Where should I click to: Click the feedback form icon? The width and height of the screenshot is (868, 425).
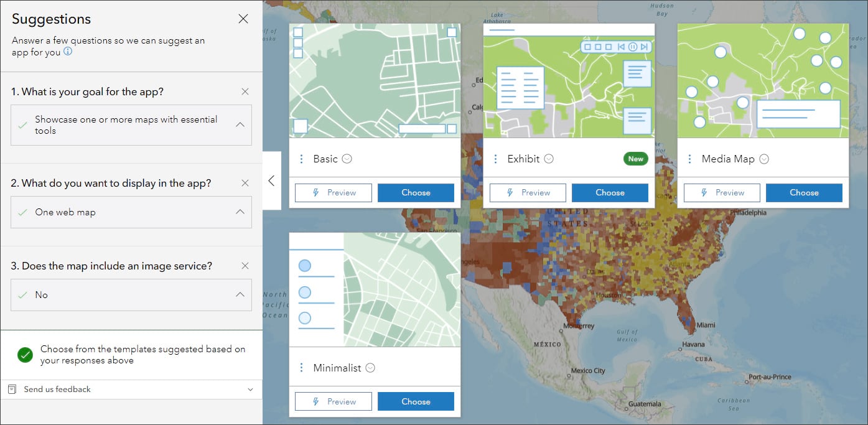click(12, 389)
